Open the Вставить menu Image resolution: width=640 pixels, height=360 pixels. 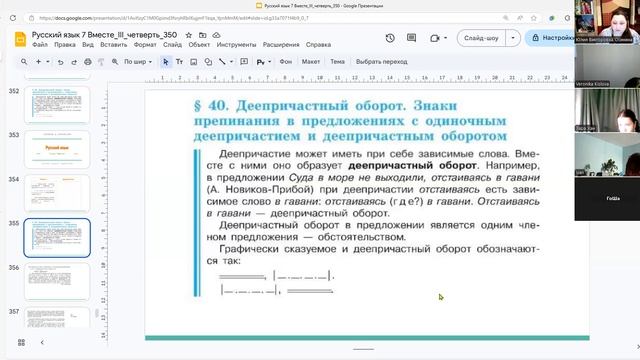(x=114, y=44)
